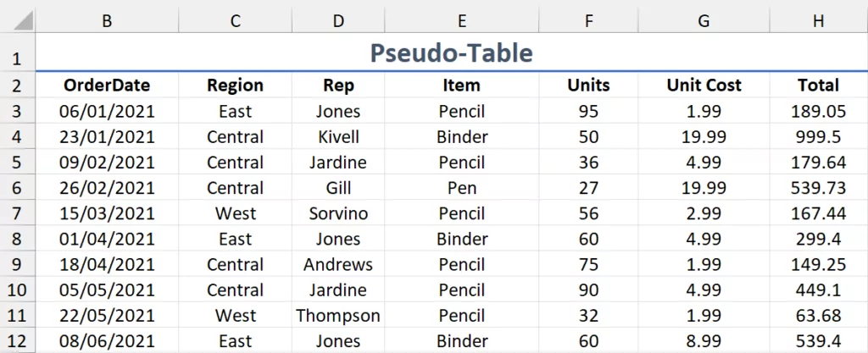The image size is (868, 353).
Task: Select the column E header
Action: coord(461,21)
